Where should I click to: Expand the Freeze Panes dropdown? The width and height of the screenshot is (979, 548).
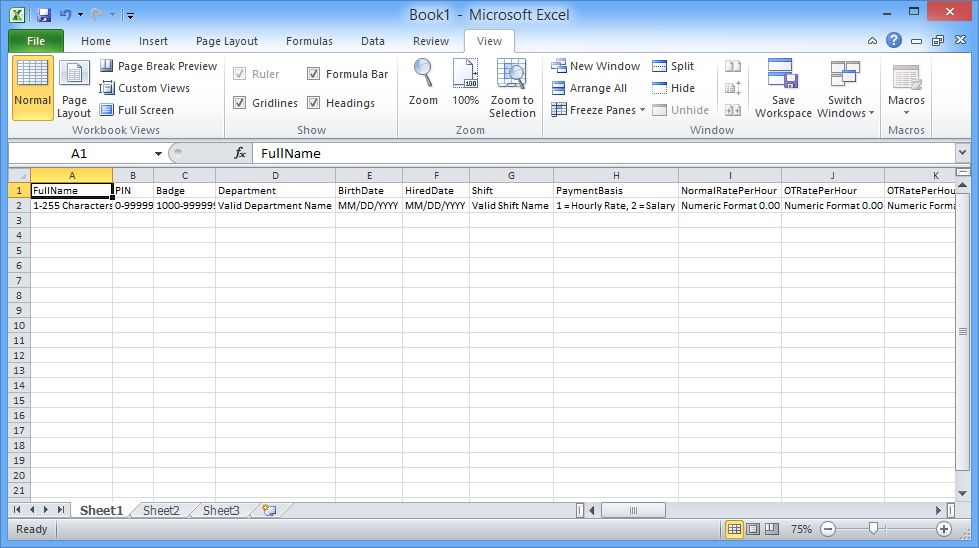tap(642, 110)
